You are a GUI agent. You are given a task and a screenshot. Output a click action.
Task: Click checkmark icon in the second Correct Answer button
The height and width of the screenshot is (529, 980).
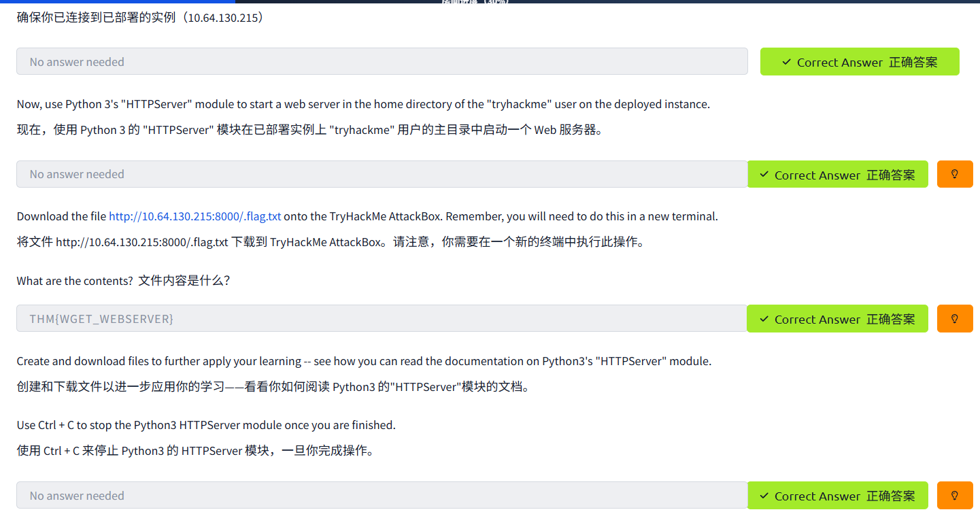[764, 175]
